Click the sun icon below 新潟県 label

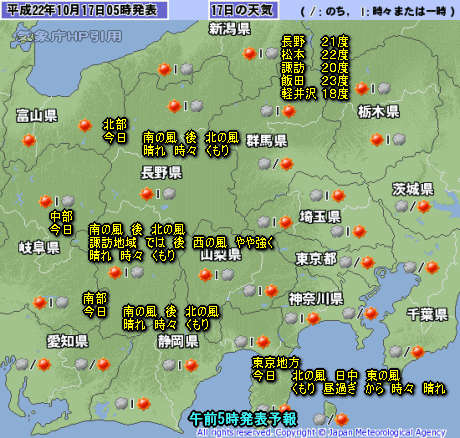pyautogui.click(x=249, y=53)
